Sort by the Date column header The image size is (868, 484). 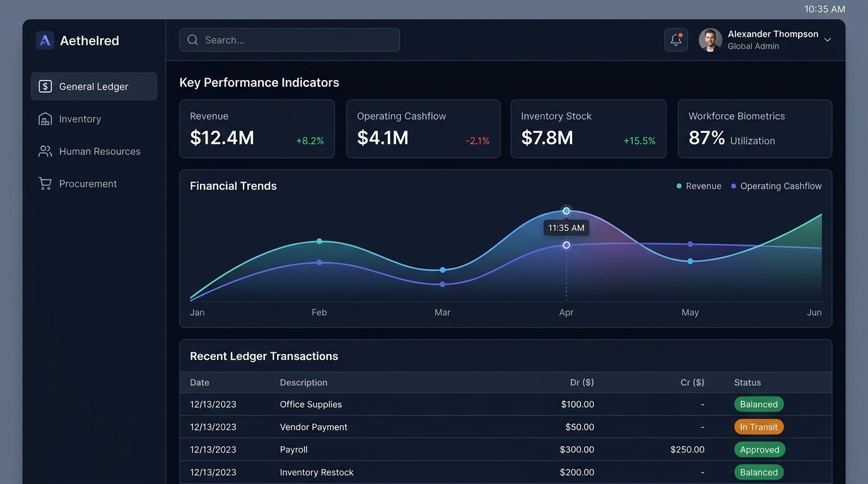tap(199, 383)
